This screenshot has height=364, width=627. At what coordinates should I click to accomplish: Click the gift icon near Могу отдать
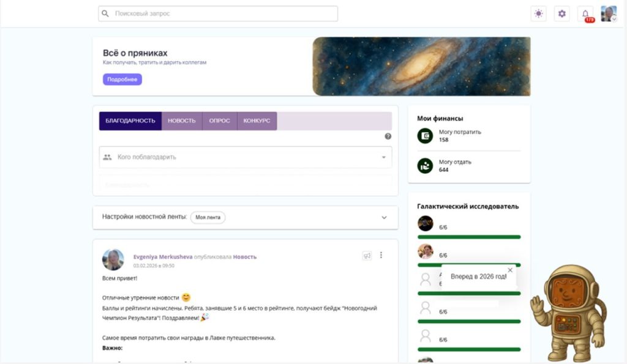425,166
